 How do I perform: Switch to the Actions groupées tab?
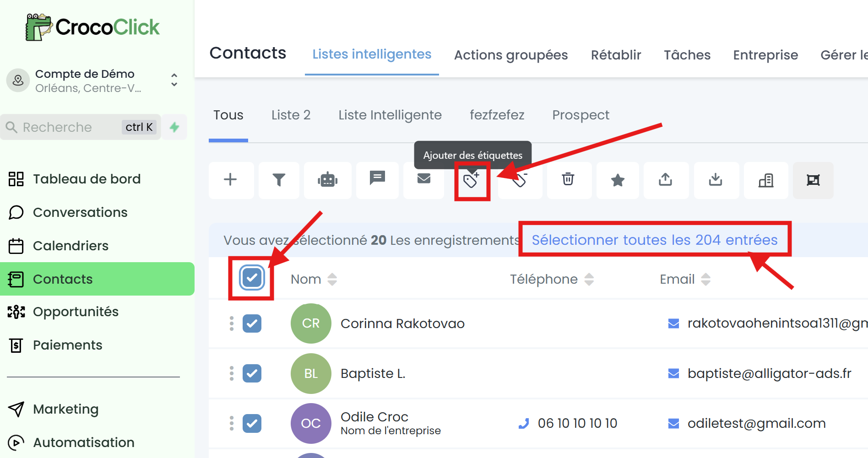click(x=511, y=55)
